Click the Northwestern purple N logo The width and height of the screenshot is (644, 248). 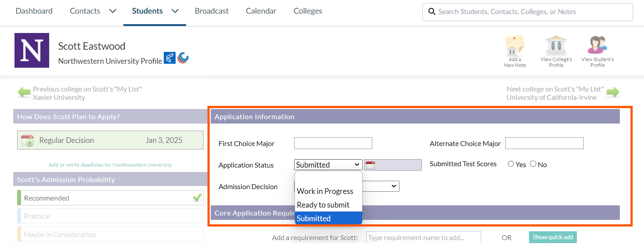(32, 50)
